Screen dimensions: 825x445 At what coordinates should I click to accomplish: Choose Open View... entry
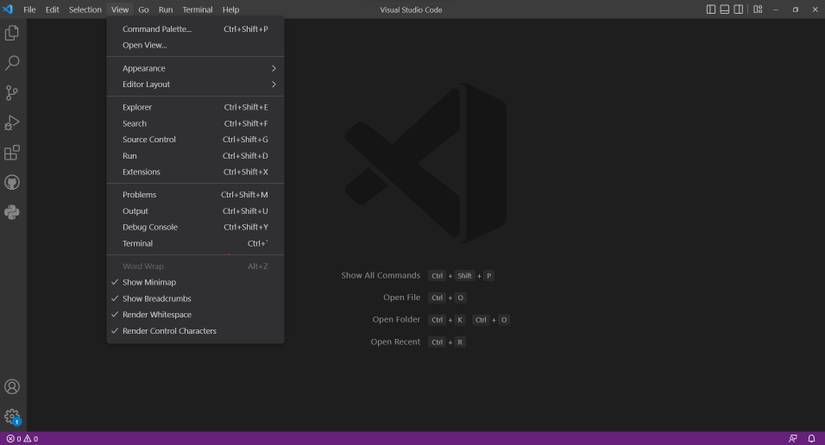195,45
